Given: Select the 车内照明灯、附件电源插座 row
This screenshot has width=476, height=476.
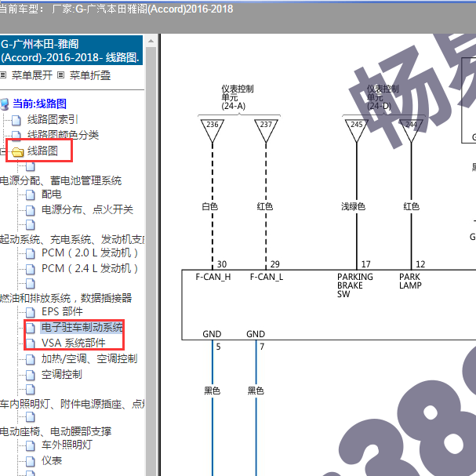Looking at the screenshot, I should 72,404.
